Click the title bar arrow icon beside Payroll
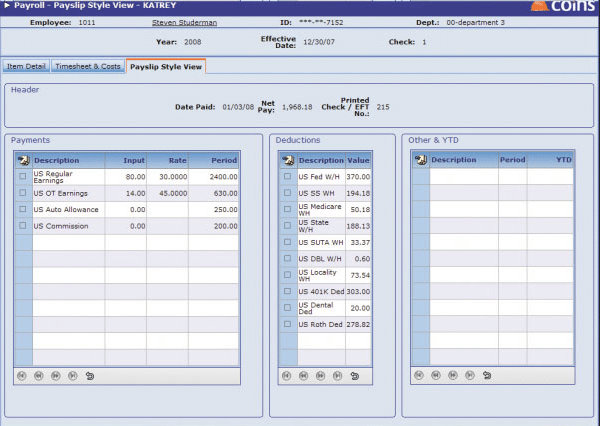The width and height of the screenshot is (600, 426). click(7, 5)
